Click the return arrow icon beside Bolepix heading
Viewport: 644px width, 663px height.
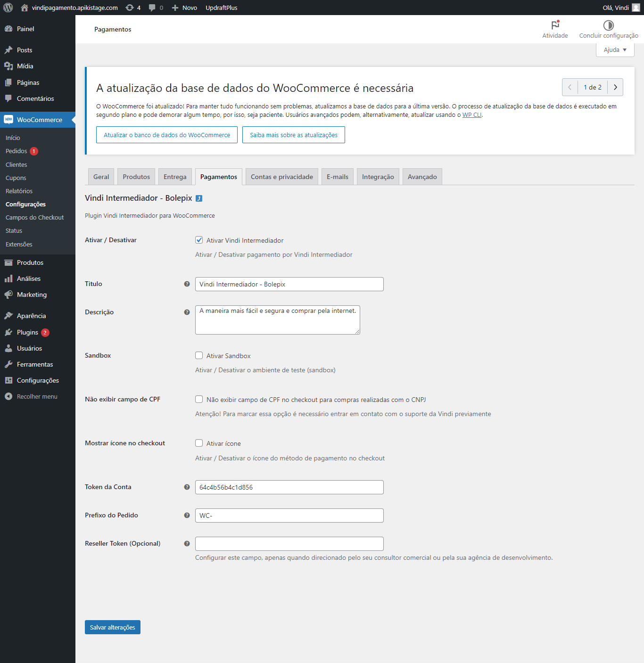pos(199,198)
